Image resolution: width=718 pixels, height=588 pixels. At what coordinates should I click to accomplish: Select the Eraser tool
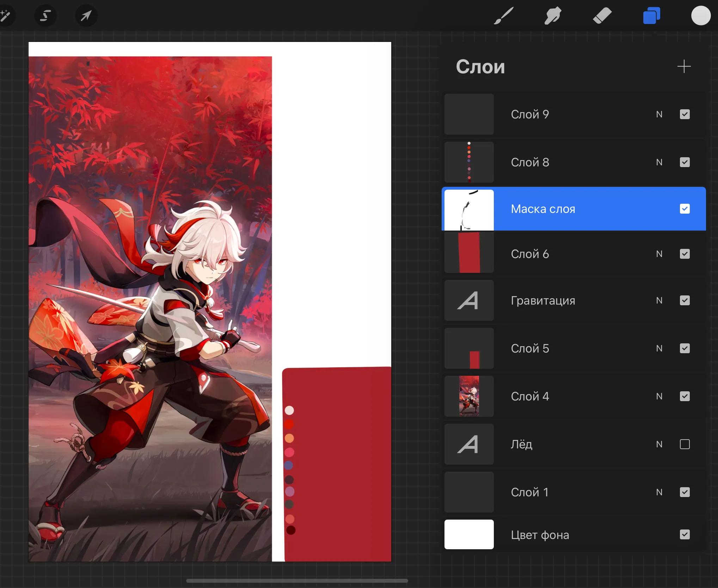coord(602,16)
